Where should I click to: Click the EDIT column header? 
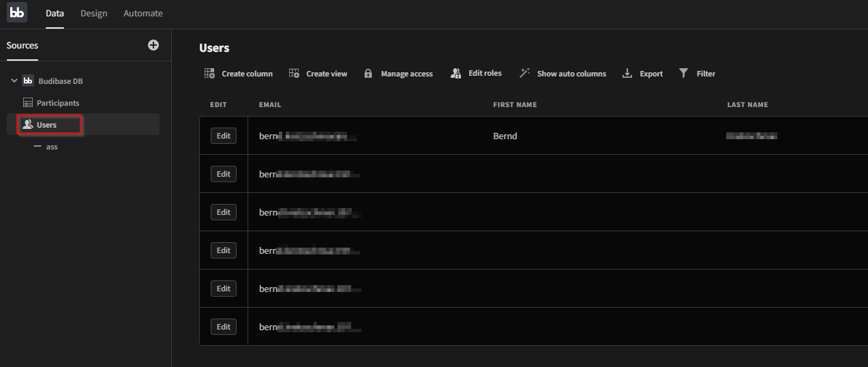click(x=218, y=105)
